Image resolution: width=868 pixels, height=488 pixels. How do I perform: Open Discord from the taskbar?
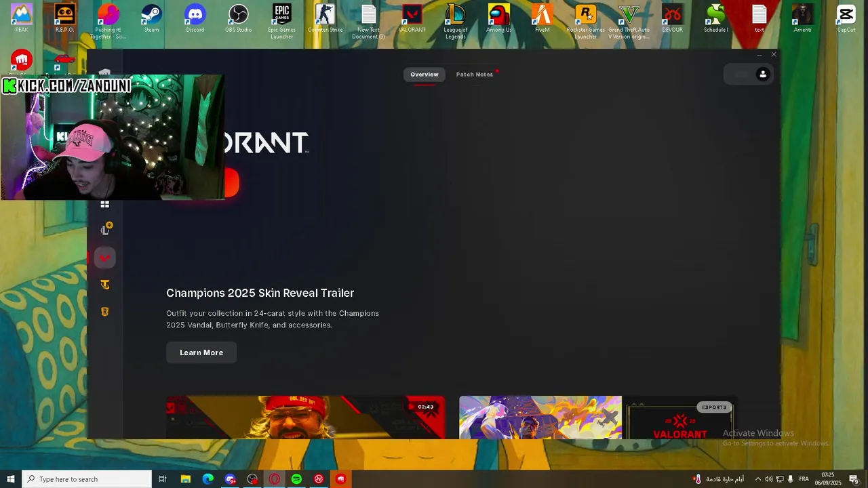tap(231, 479)
